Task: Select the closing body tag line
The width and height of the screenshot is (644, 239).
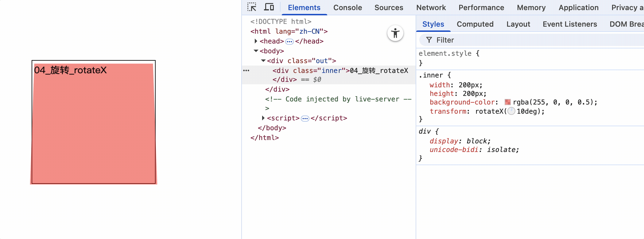Action: [x=272, y=128]
